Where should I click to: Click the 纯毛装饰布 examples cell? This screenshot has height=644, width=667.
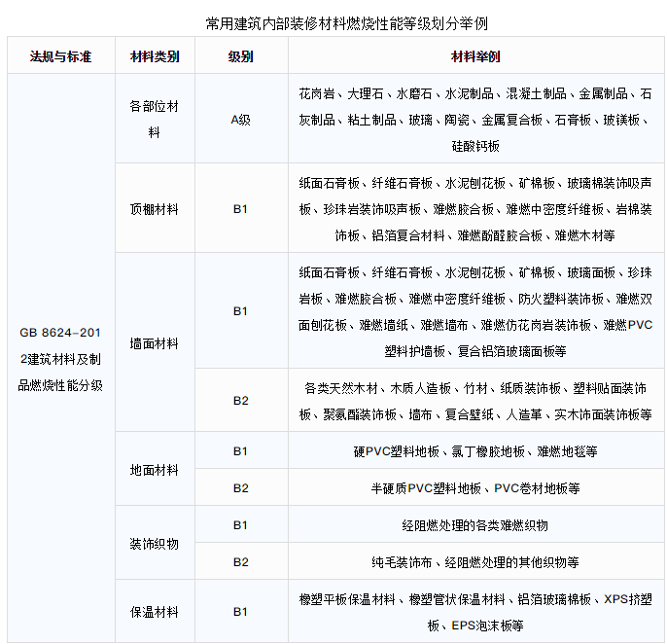point(475,562)
